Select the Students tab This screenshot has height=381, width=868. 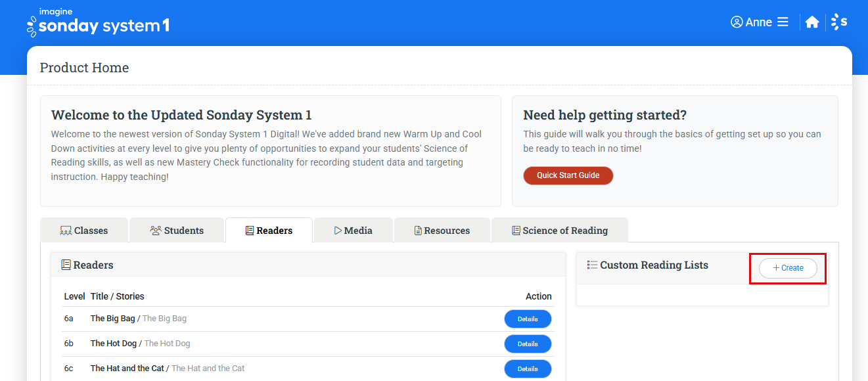177,230
